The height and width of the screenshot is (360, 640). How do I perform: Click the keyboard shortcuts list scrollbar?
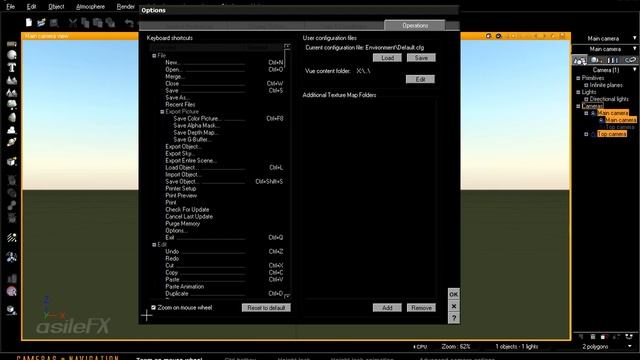click(x=287, y=171)
